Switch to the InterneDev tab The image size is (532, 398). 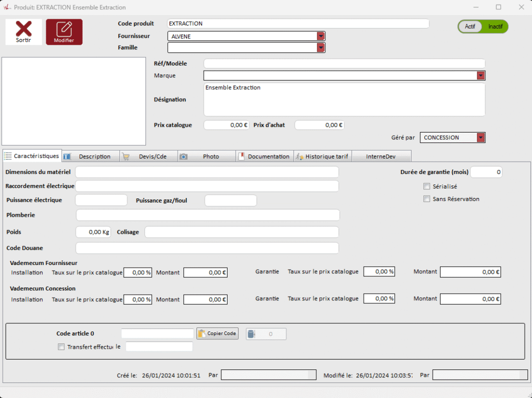point(381,156)
